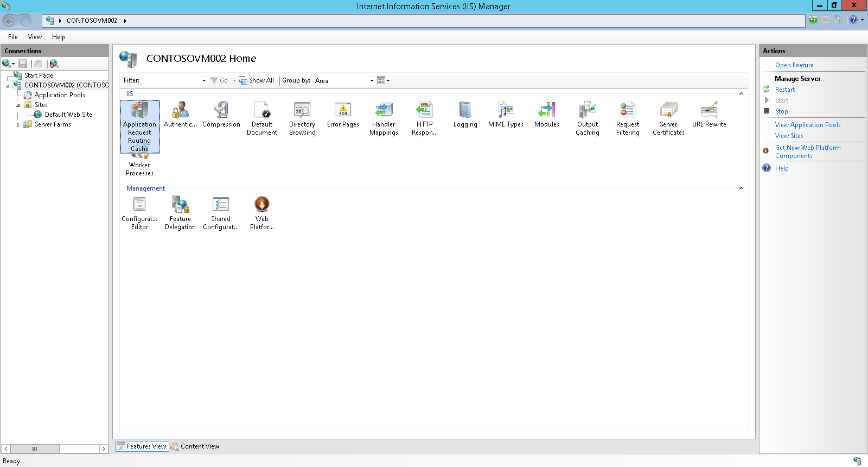Image resolution: width=868 pixels, height=467 pixels.
Task: Open the View menu
Action: click(x=35, y=37)
